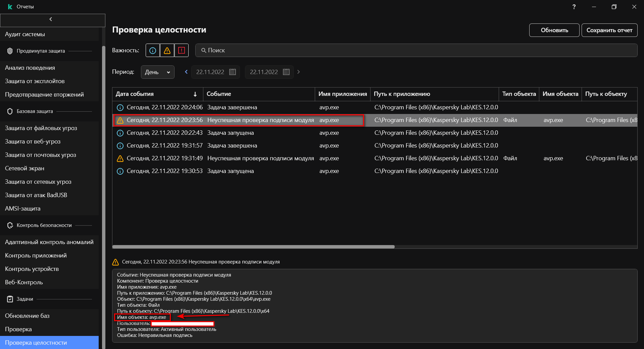The height and width of the screenshot is (349, 644).
Task: Toggle the informational importance filter
Action: (x=153, y=51)
